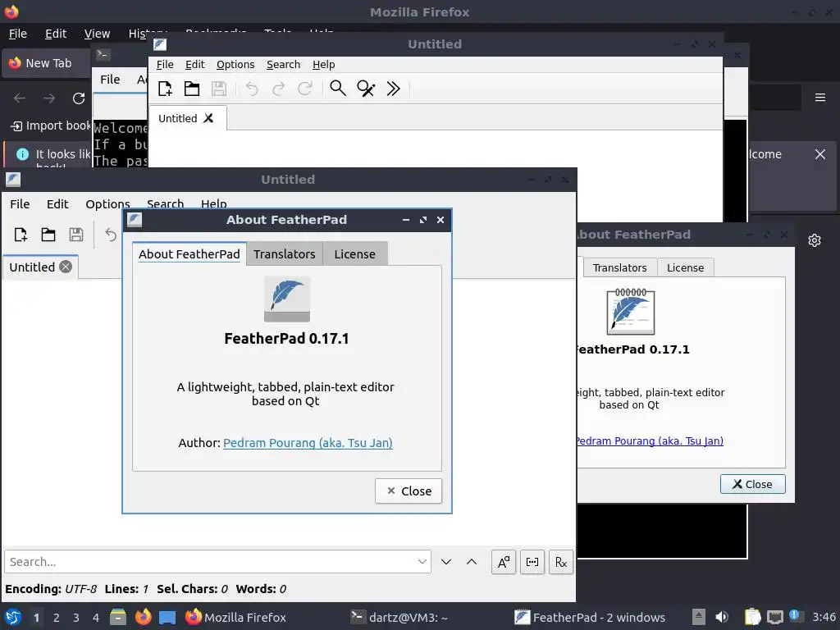Image resolution: width=840 pixels, height=630 pixels.
Task: Click Reload icon in back FeatherPad toolbar
Action: pos(305,89)
